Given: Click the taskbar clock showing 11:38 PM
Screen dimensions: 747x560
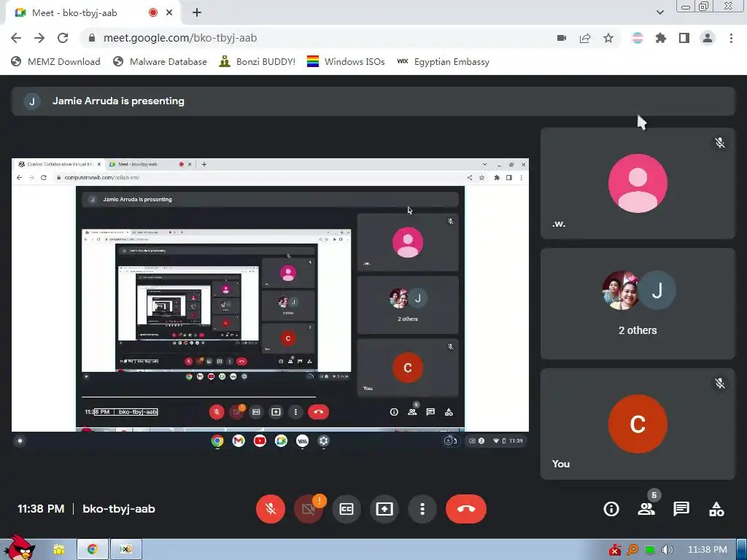Looking at the screenshot, I should [708, 550].
